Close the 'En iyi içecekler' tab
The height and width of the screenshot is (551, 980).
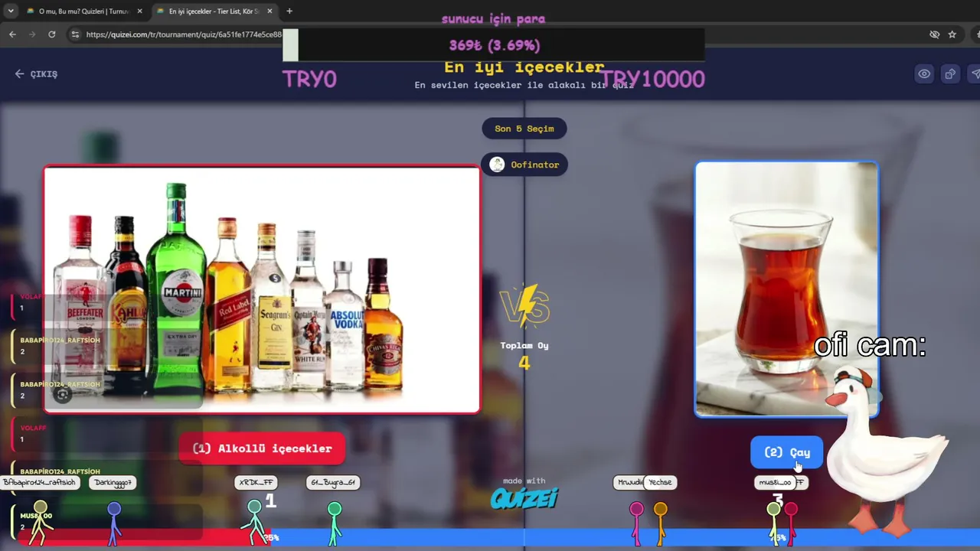(269, 11)
